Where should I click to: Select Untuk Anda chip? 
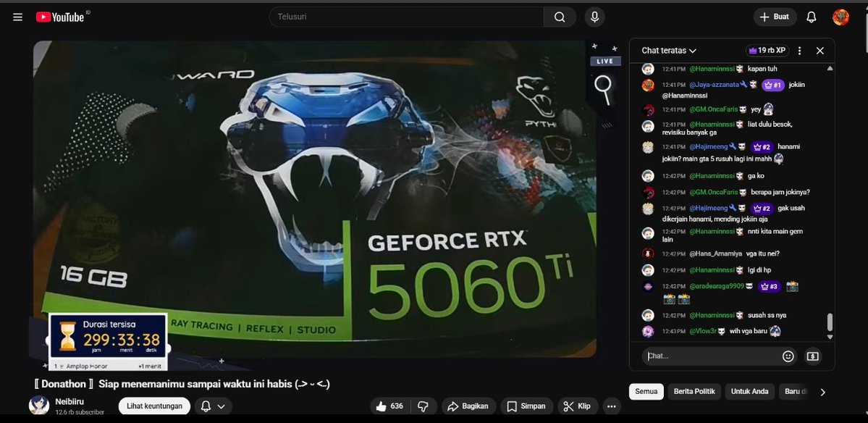tap(749, 391)
